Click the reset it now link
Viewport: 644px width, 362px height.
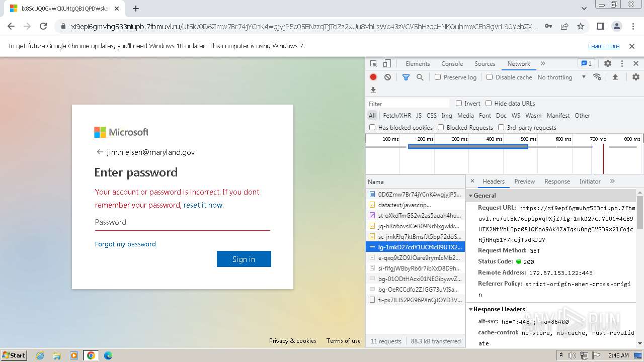203,205
